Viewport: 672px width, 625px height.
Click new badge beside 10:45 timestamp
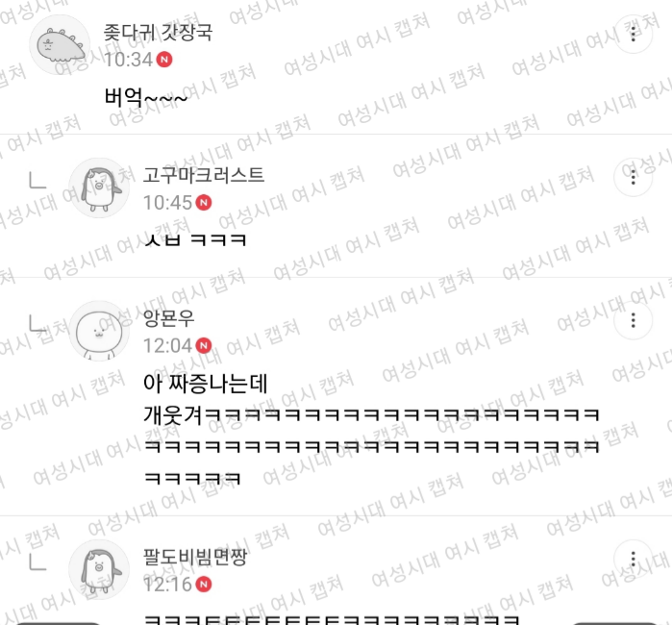point(204,202)
